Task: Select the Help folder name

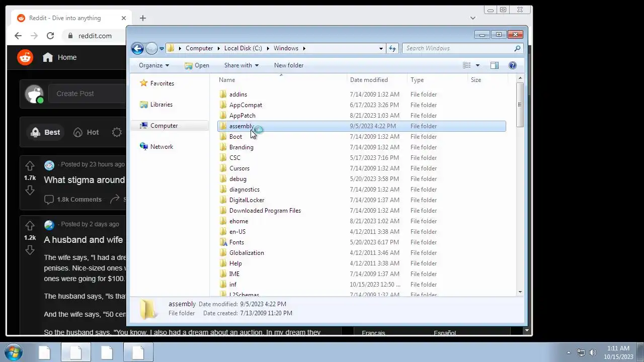Action: click(x=235, y=263)
